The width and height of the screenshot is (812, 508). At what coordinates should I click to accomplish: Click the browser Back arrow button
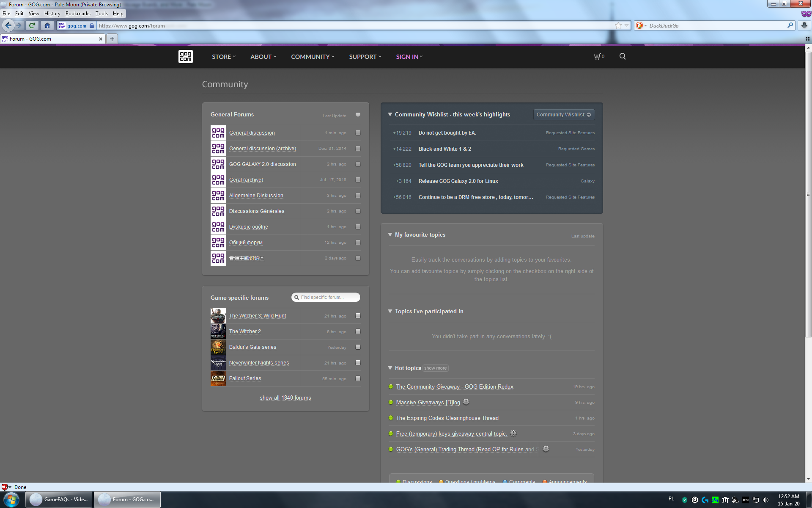(8, 25)
